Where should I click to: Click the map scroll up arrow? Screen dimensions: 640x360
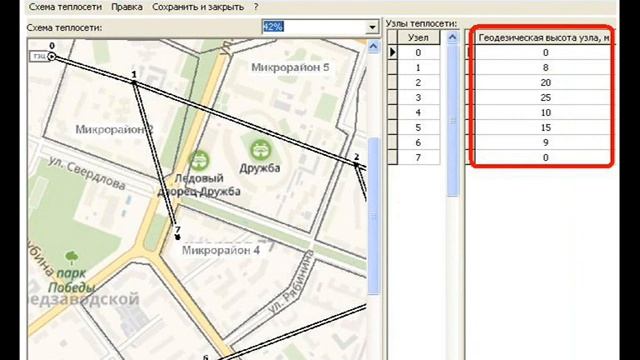(373, 46)
